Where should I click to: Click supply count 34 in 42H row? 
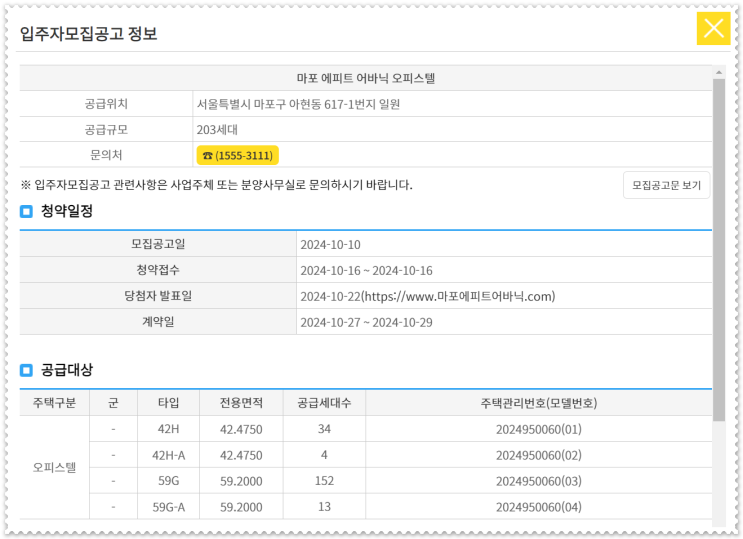[x=324, y=429]
